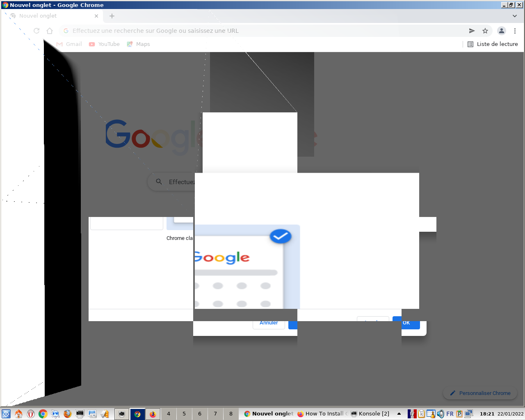525x420 pixels.
Task: Open the KDE application launcher menu
Action: (6, 414)
